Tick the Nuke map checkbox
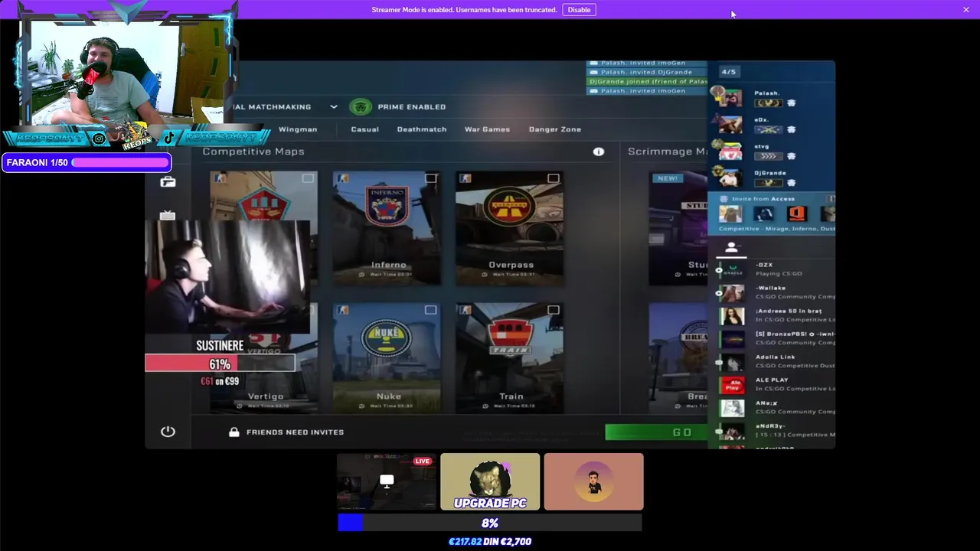This screenshot has height=551, width=980. click(x=431, y=310)
